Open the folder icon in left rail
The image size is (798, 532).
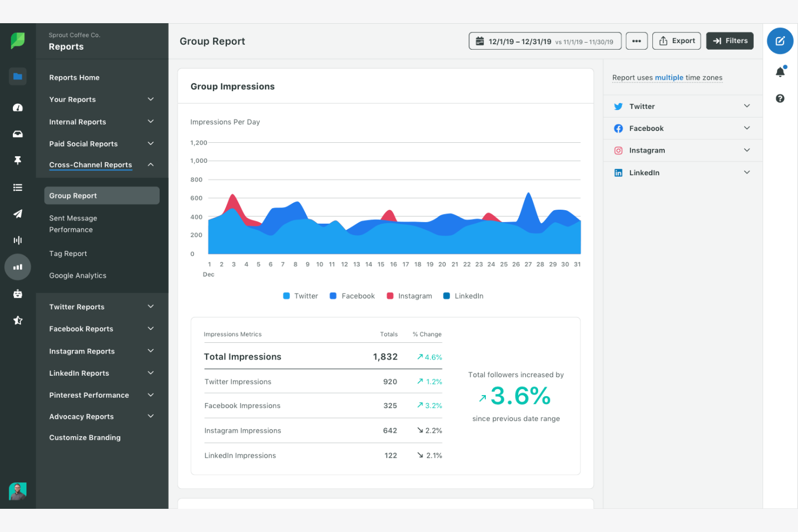(x=18, y=77)
